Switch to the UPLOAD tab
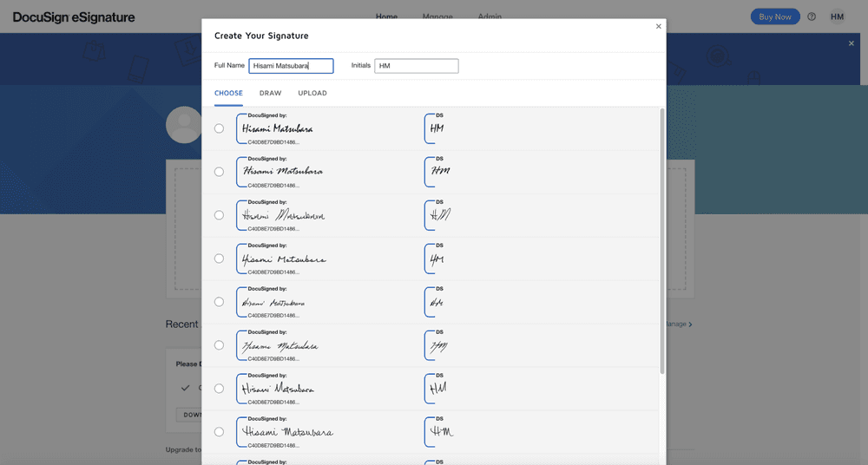 (x=312, y=93)
